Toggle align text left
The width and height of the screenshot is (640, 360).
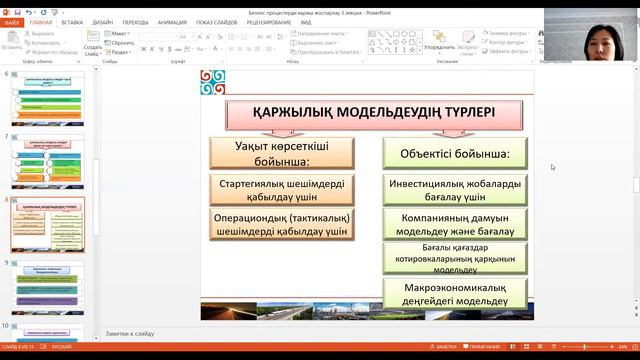coord(231,49)
